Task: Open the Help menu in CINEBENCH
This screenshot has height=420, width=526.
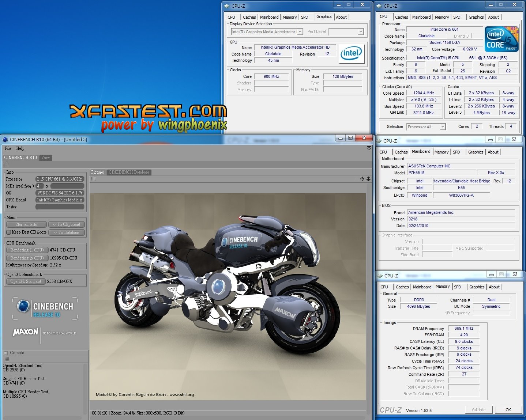Action: point(20,148)
